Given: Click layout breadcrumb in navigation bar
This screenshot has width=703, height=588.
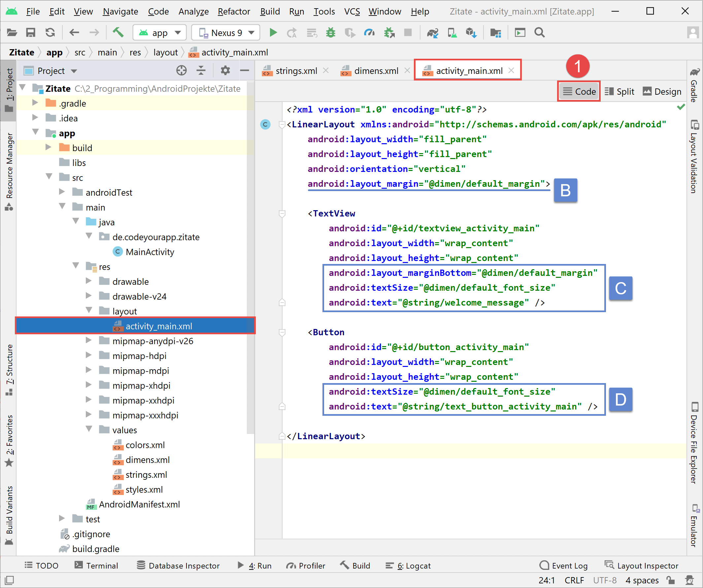Looking at the screenshot, I should click(x=165, y=52).
